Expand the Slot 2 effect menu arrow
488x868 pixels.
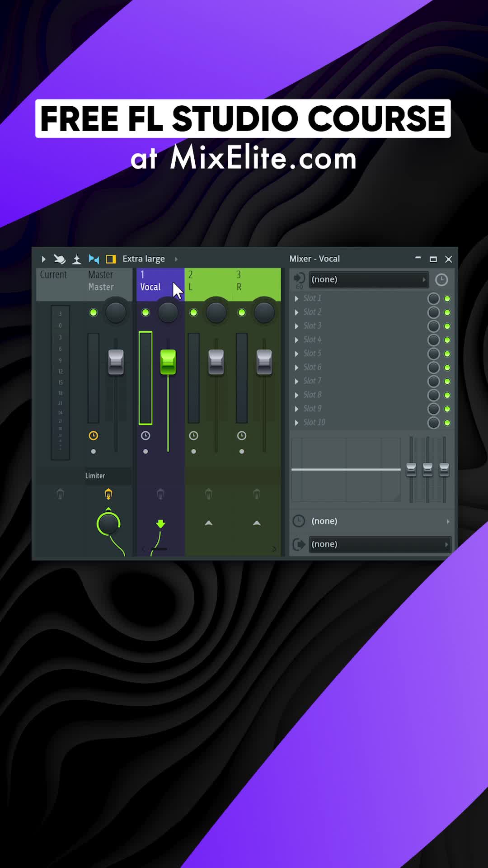click(x=296, y=312)
